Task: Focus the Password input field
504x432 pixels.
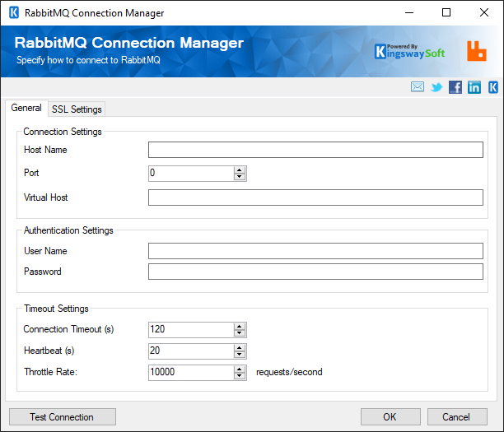Action: click(x=315, y=272)
